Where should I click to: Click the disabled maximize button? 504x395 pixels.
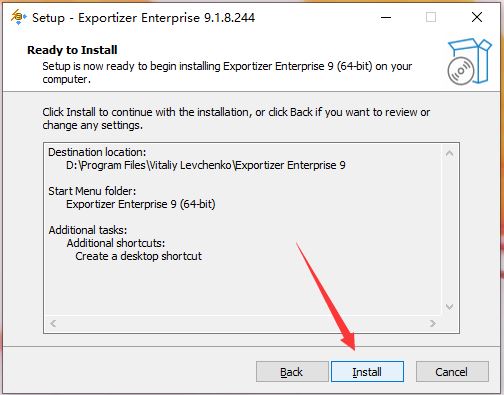coord(431,17)
